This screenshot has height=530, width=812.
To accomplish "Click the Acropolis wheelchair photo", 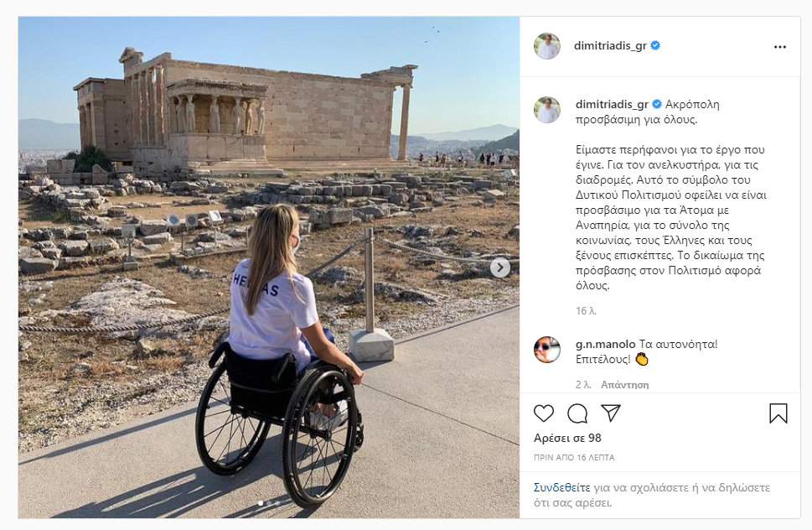I will pyautogui.click(x=269, y=268).
